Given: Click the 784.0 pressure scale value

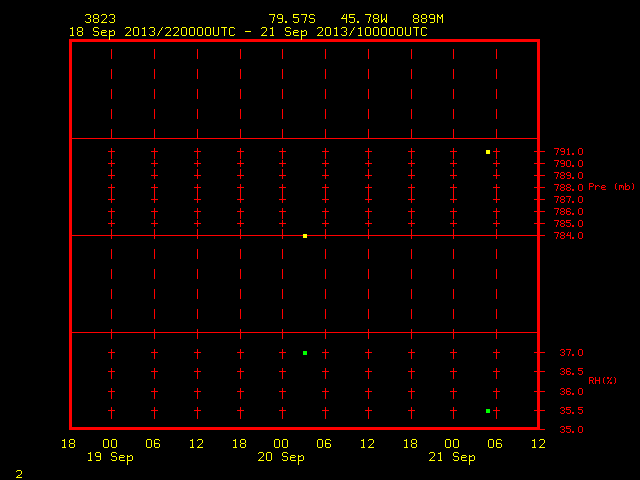Looking at the screenshot, I should coord(569,236).
